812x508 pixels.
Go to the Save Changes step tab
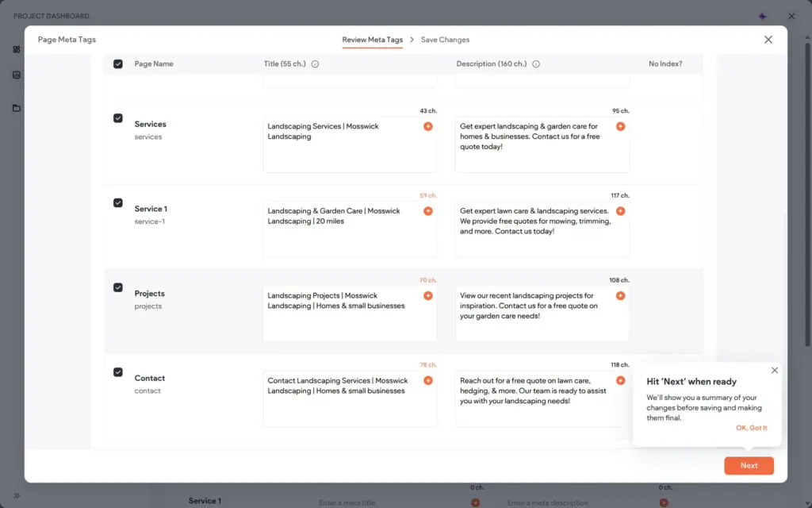[x=445, y=40]
